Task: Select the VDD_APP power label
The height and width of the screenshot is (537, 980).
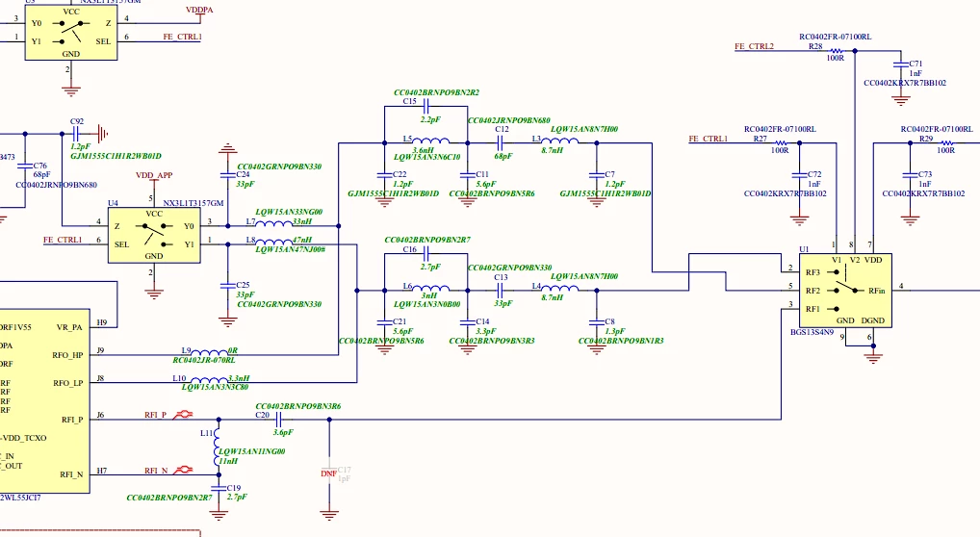Action: click(x=154, y=175)
